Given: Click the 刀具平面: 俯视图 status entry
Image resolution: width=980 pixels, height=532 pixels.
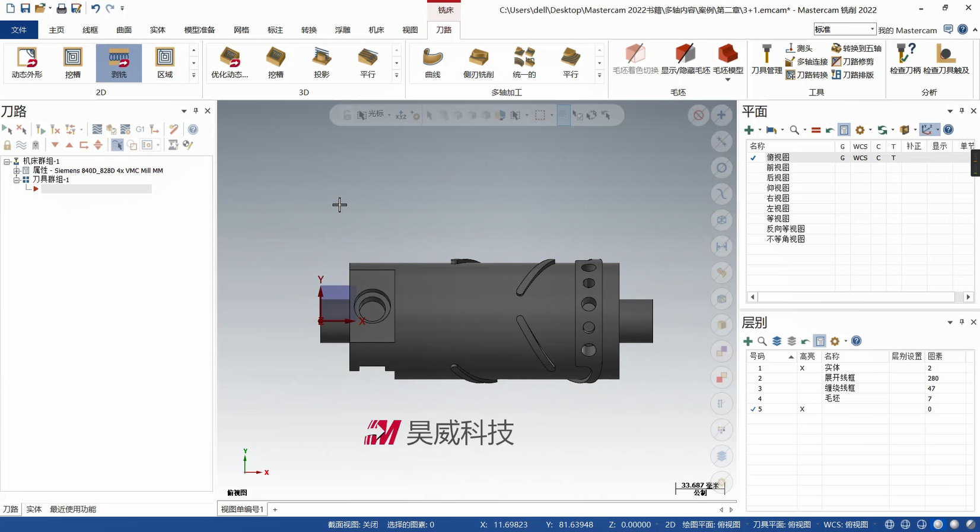Looking at the screenshot, I should click(x=782, y=525).
